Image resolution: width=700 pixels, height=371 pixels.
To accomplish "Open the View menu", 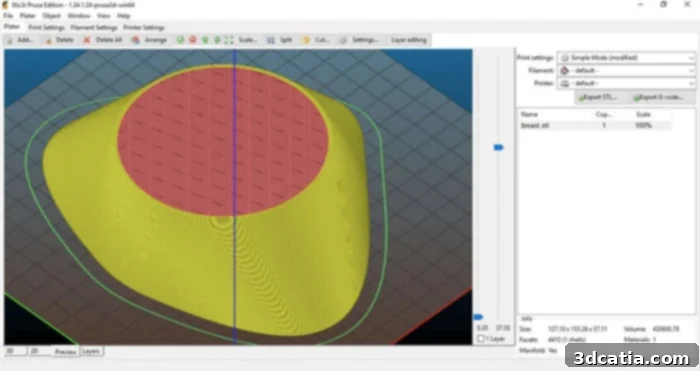I will click(x=104, y=16).
